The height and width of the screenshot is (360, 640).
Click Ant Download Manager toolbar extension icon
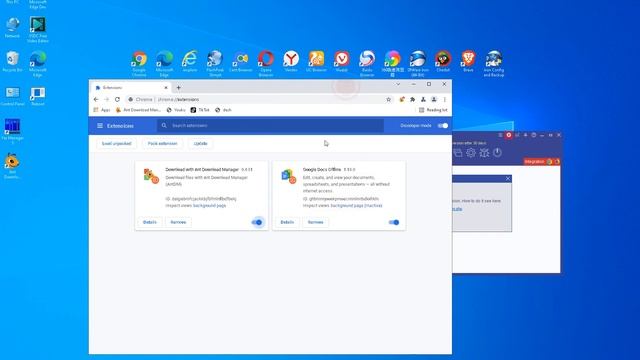click(x=402, y=100)
